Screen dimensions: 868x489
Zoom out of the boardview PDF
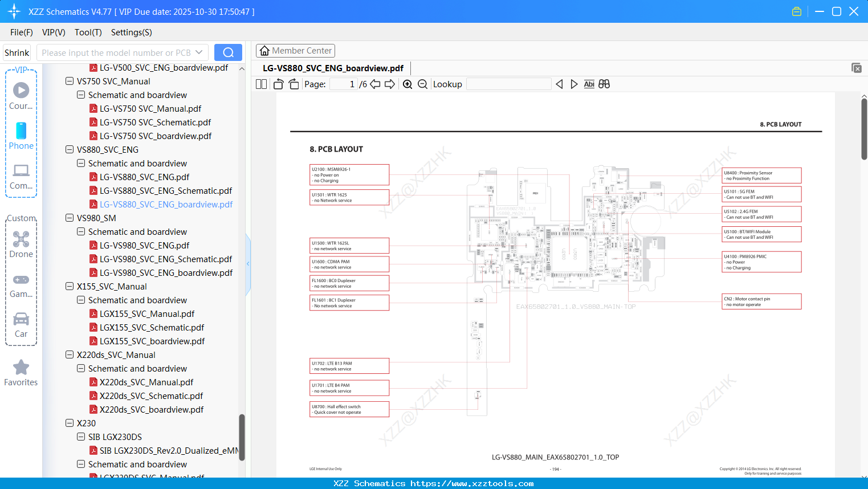click(422, 84)
